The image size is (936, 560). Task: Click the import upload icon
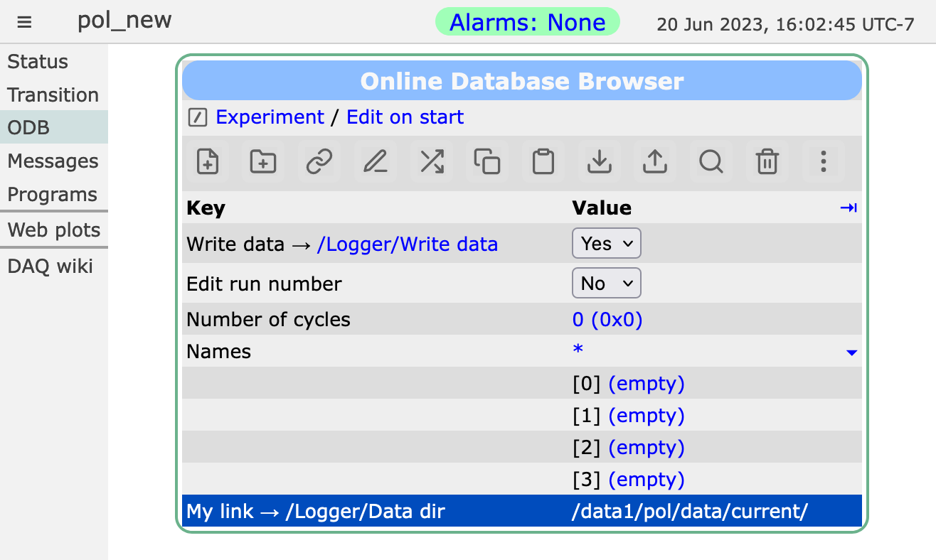655,162
